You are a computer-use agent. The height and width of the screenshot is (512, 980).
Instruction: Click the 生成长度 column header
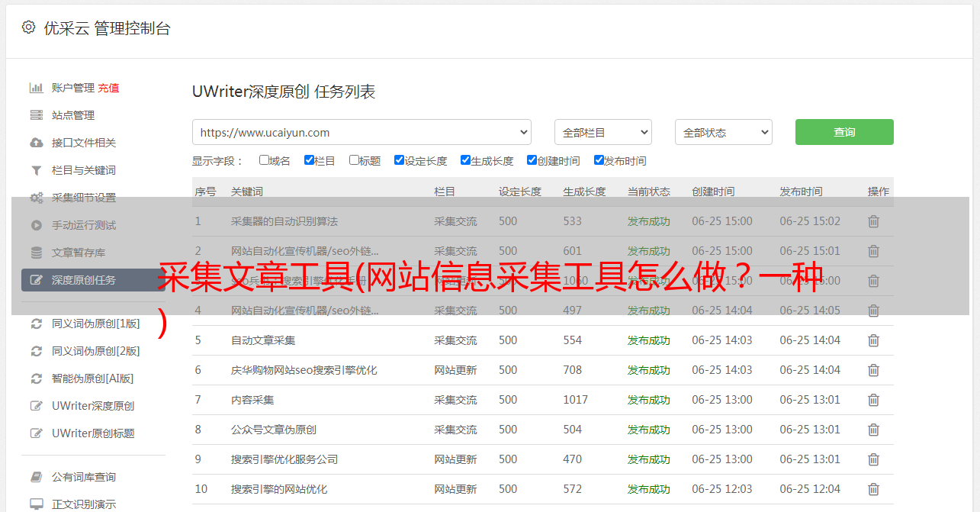pos(584,192)
